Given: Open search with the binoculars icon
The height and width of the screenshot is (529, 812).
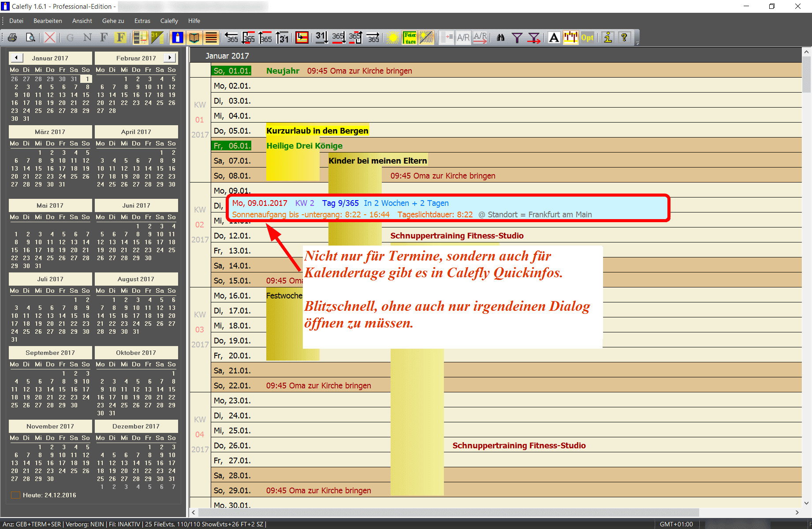Looking at the screenshot, I should tap(500, 37).
